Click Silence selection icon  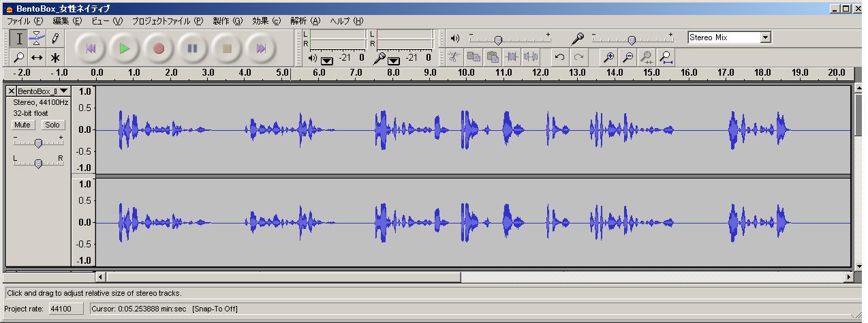point(531,57)
